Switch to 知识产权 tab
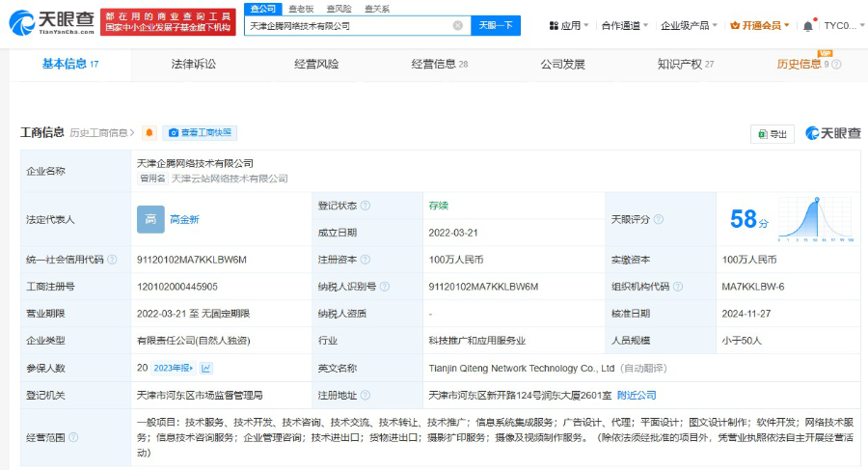Viewport: 868px width, 470px height. pyautogui.click(x=686, y=65)
